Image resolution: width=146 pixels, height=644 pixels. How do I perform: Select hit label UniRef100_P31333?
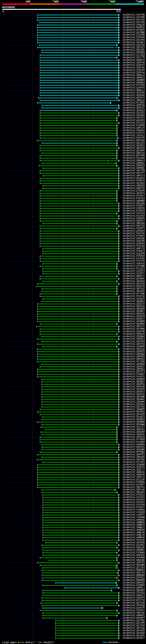134,123
